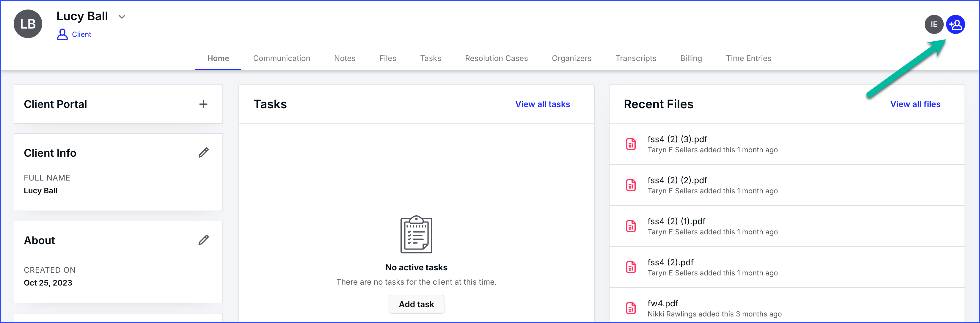The width and height of the screenshot is (980, 323).
Task: Click the Client type label
Action: tap(81, 35)
